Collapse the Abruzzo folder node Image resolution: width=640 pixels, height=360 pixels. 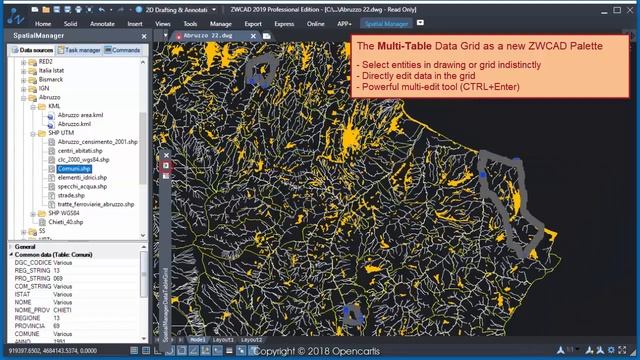click(x=24, y=98)
